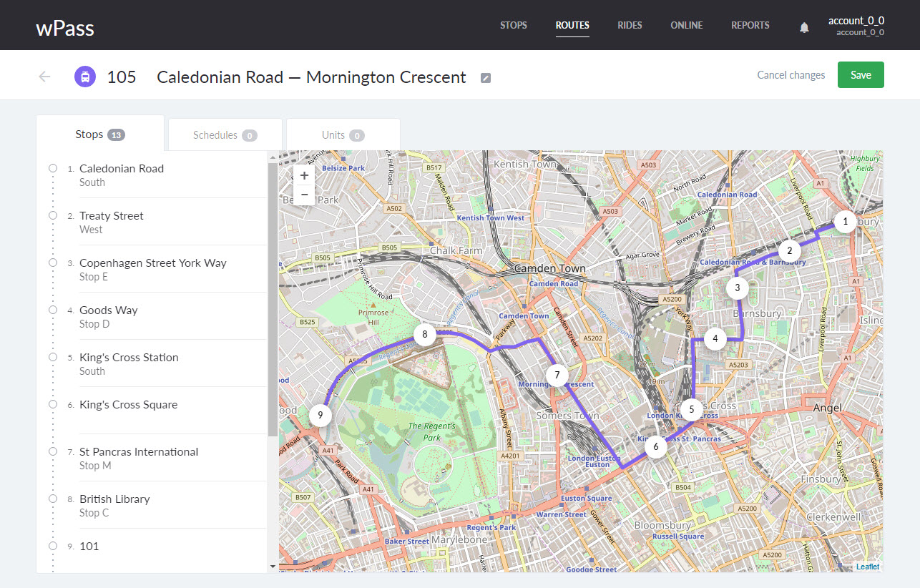Select stop marker 8 on the map
Viewport: 920px width, 588px height.
pyautogui.click(x=425, y=334)
